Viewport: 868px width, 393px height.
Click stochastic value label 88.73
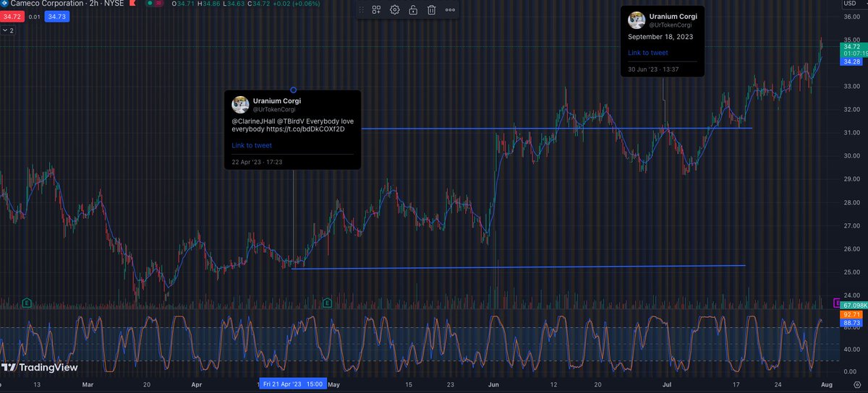[851, 324]
